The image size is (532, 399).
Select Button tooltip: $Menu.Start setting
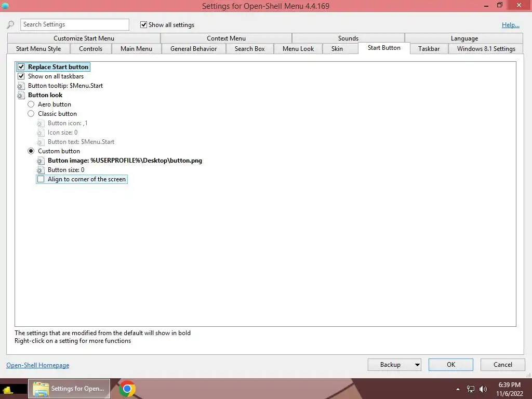tap(65, 86)
